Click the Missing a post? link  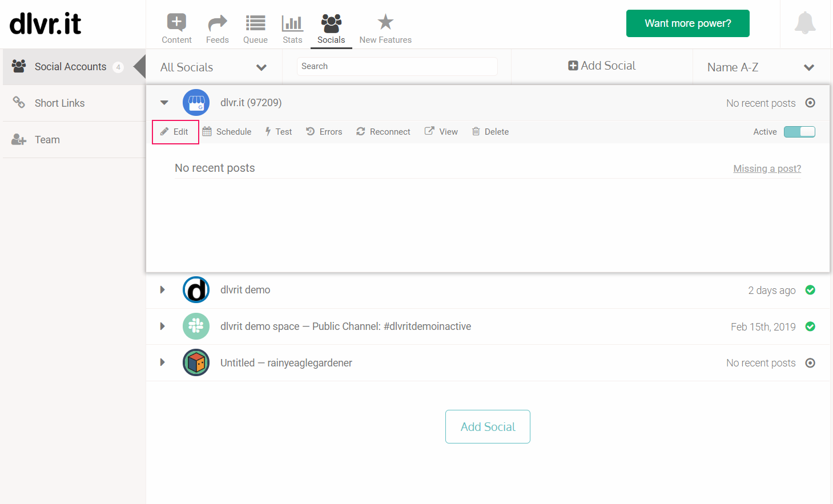coord(767,168)
